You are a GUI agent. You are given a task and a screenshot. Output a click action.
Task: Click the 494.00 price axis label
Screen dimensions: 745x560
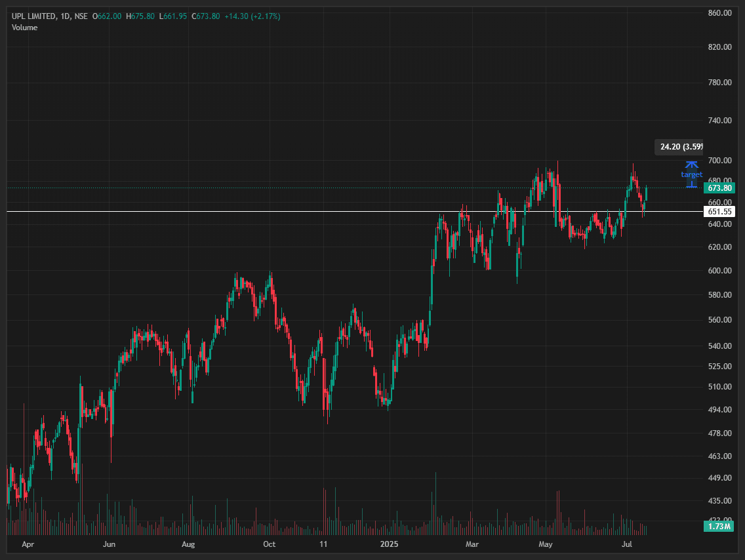click(720, 409)
